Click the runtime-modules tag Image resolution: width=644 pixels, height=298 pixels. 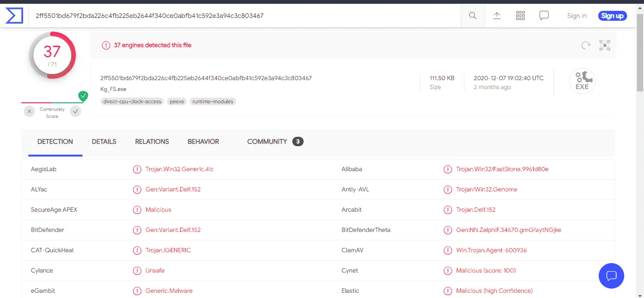click(x=213, y=101)
